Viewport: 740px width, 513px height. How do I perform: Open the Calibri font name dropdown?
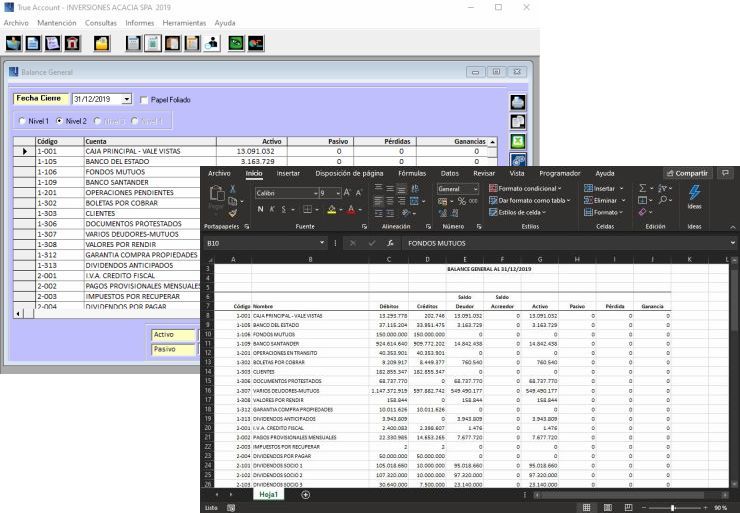tap(315, 193)
